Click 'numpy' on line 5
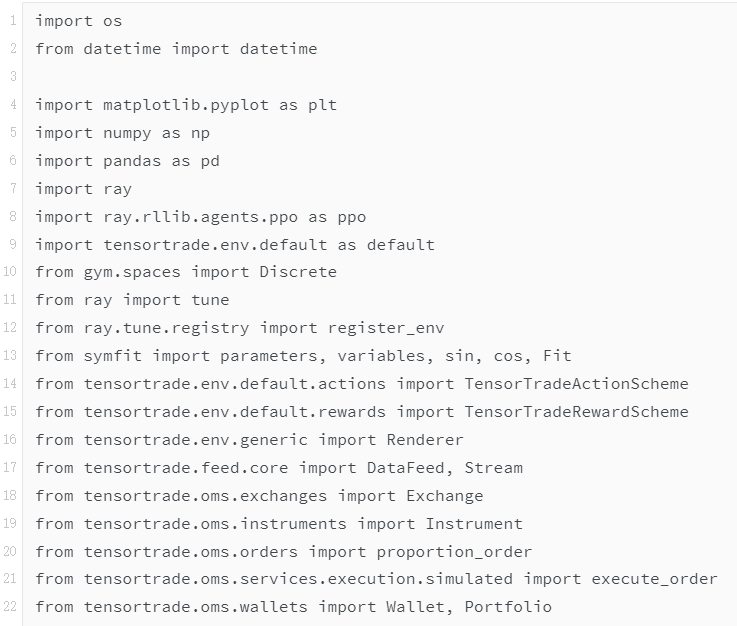This screenshot has width=737, height=626. coord(127,133)
